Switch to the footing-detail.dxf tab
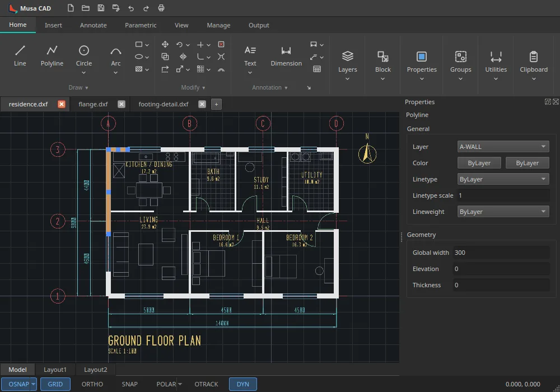This screenshot has height=392, width=560. (x=163, y=104)
